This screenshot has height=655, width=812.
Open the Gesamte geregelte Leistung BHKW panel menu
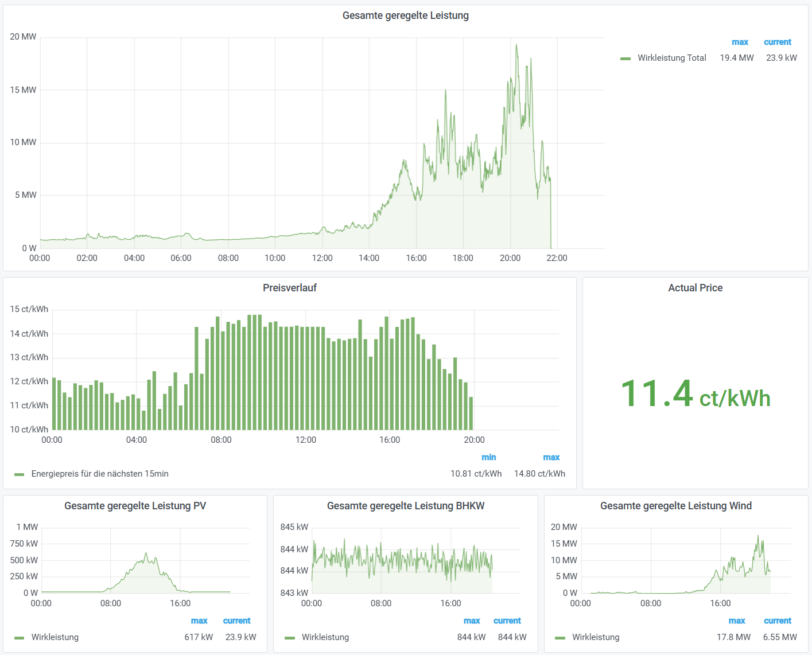(x=406, y=506)
